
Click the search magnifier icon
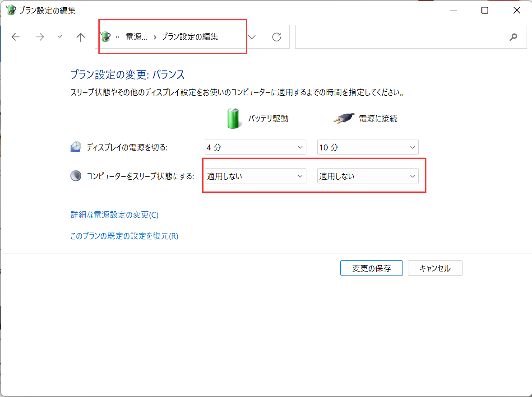(513, 37)
